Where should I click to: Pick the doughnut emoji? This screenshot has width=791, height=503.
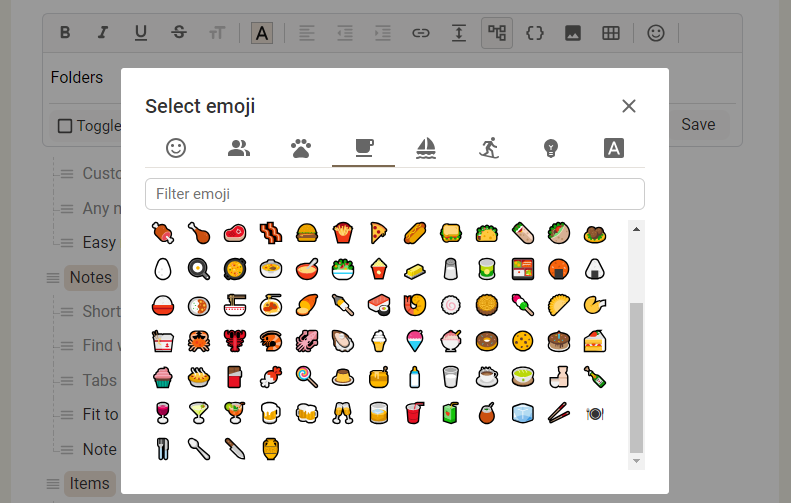487,342
